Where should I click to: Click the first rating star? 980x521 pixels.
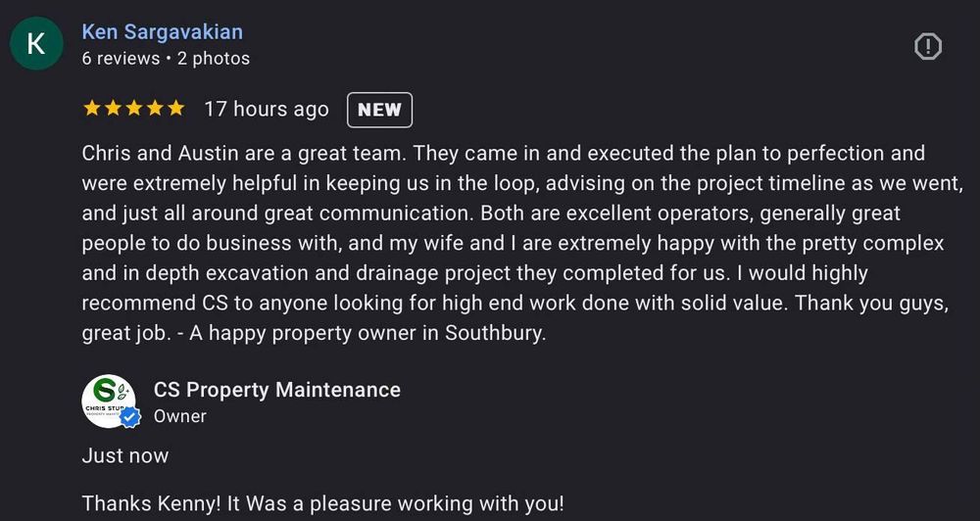(x=91, y=109)
